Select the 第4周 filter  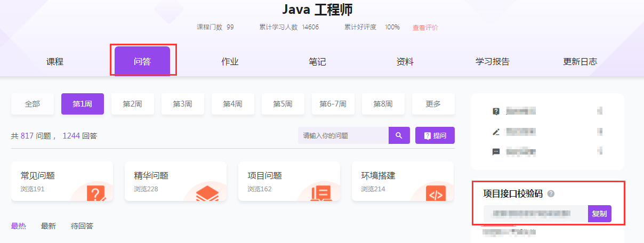pyautogui.click(x=233, y=104)
